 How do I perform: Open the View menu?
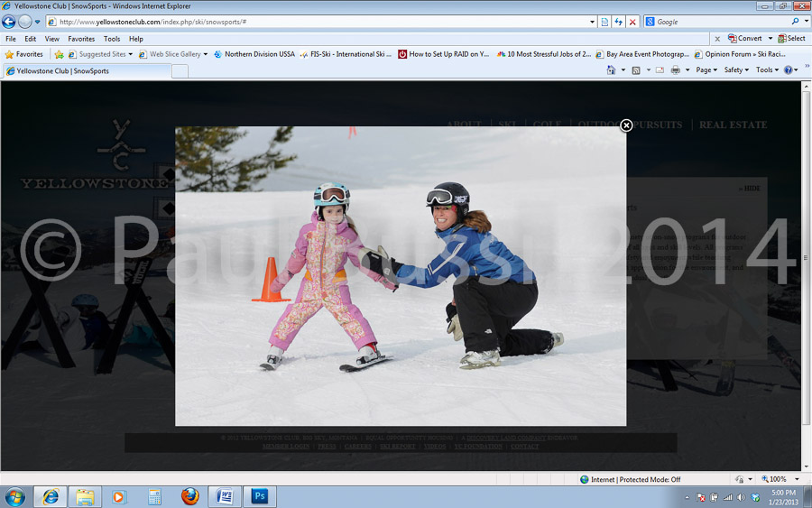click(51, 39)
